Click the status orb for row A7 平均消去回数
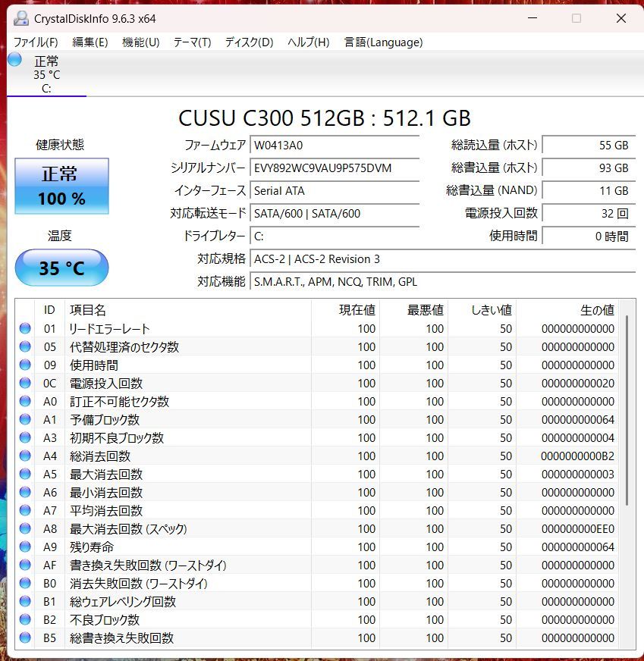This screenshot has width=644, height=661. [25, 510]
